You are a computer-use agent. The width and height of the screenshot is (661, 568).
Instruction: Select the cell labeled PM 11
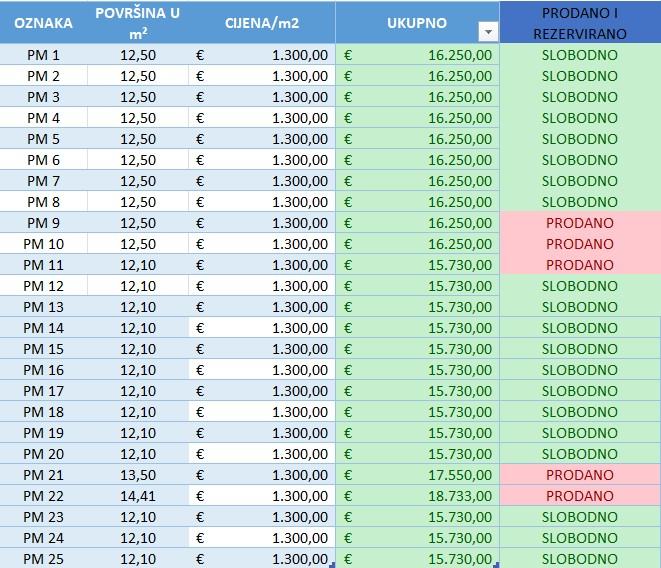tap(43, 265)
